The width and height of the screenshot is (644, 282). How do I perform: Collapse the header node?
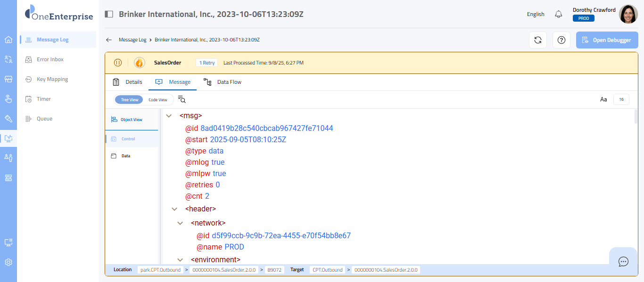[174, 209]
